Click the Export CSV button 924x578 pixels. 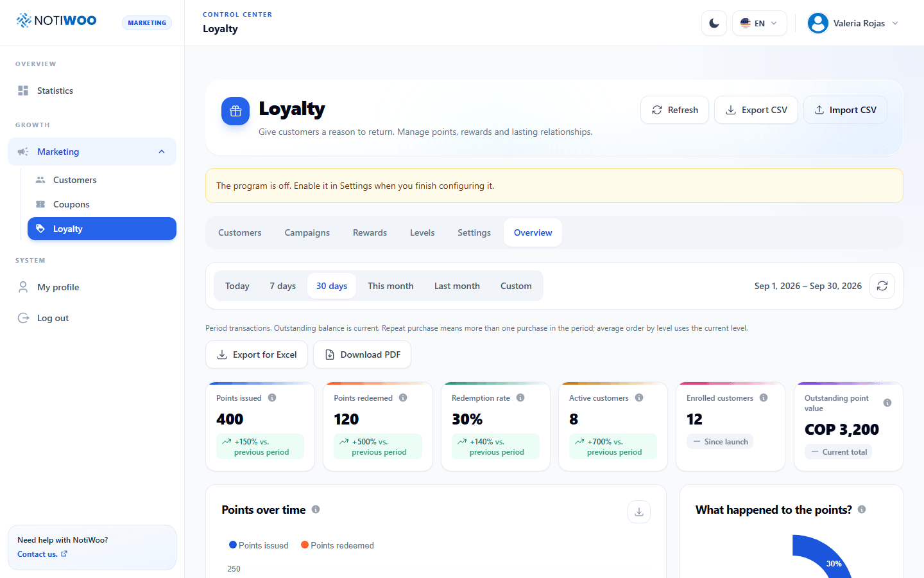(x=756, y=110)
